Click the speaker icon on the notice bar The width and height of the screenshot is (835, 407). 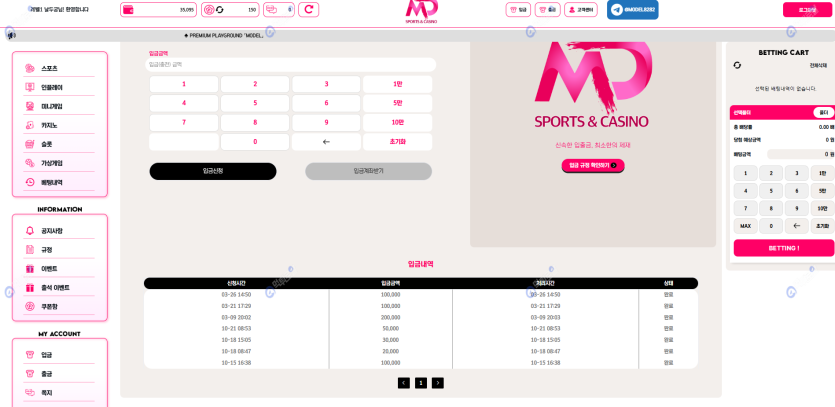click(x=12, y=36)
